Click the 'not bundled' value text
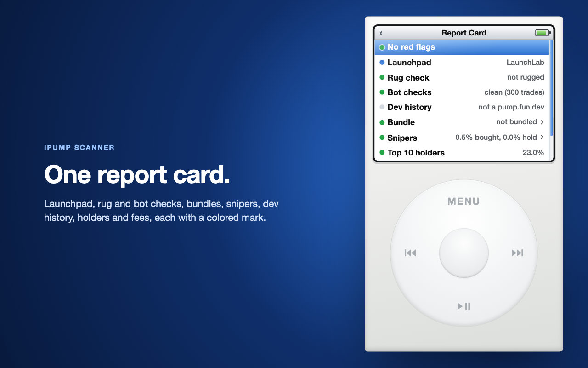Viewport: 588px width, 368px height. click(x=517, y=122)
